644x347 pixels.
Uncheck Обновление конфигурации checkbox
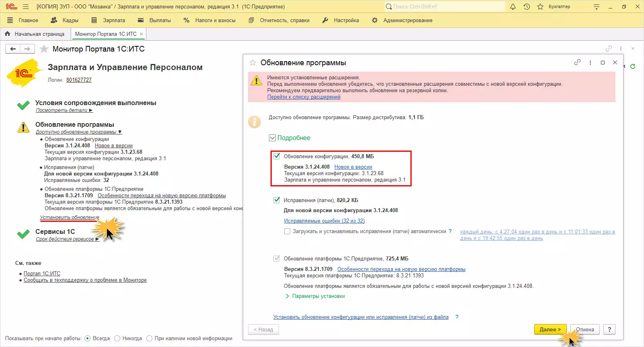[277, 156]
